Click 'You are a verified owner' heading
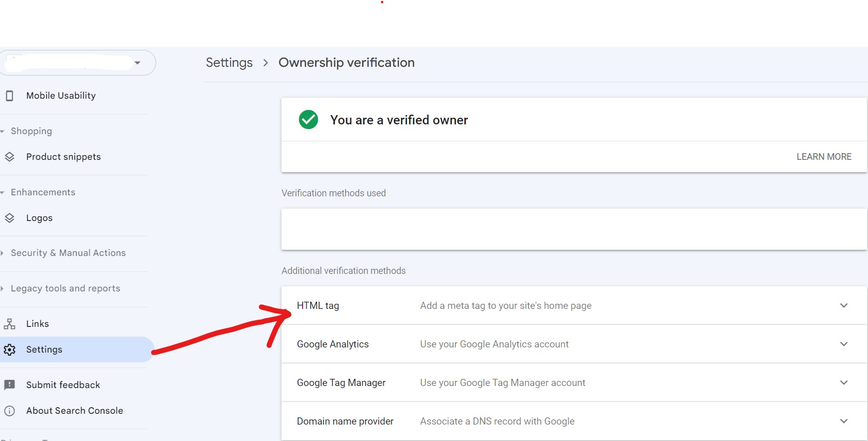 pos(399,120)
